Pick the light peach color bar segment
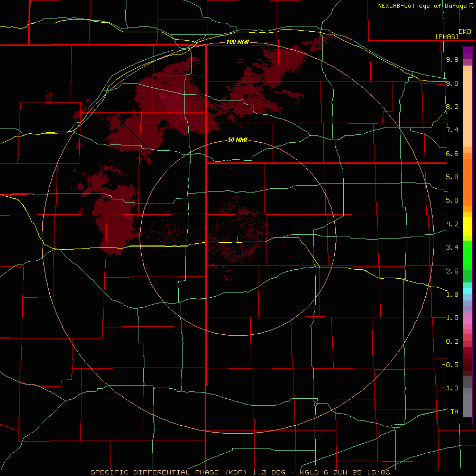The width and height of the screenshot is (476, 476). pos(467,108)
